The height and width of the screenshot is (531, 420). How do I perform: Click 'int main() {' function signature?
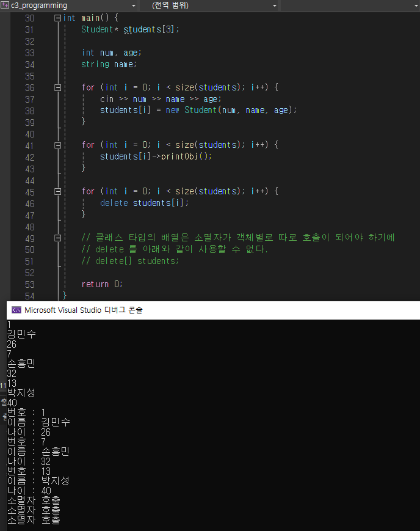91,18
